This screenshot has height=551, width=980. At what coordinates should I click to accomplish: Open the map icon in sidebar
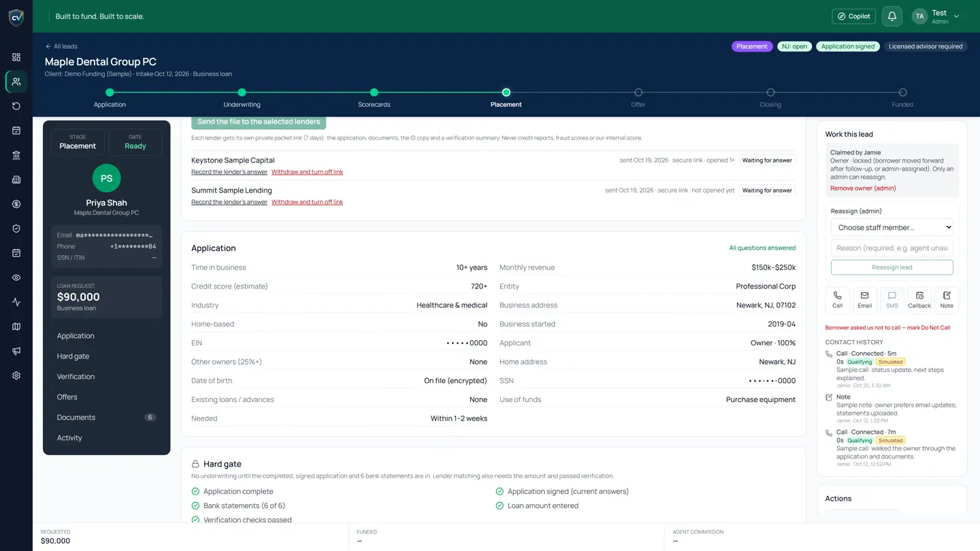(16, 327)
